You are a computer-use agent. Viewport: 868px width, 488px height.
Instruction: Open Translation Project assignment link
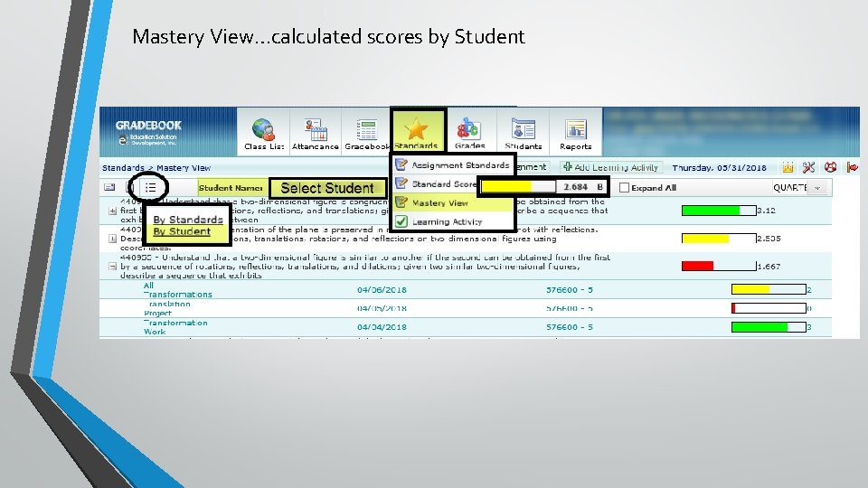point(166,308)
